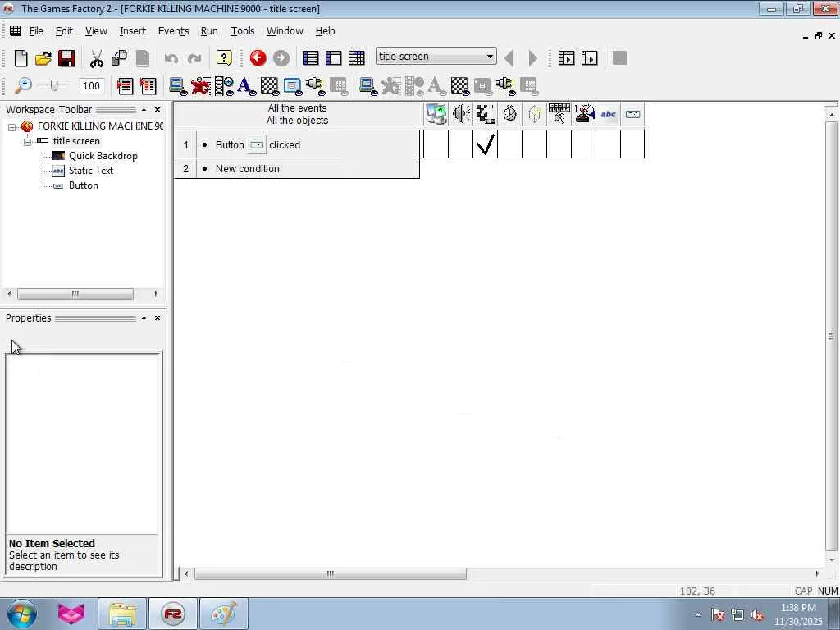Image resolution: width=840 pixels, height=630 pixels.
Task: Open a file with the folder icon
Action: [43, 58]
